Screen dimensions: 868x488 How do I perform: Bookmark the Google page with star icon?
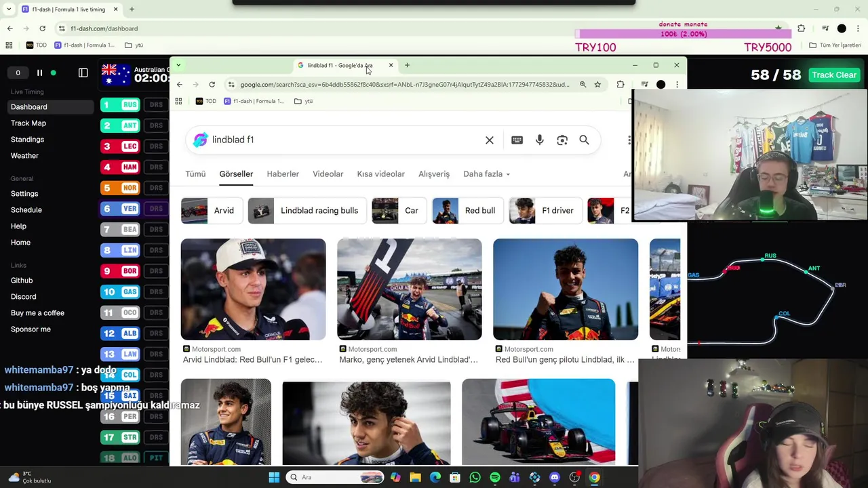597,85
